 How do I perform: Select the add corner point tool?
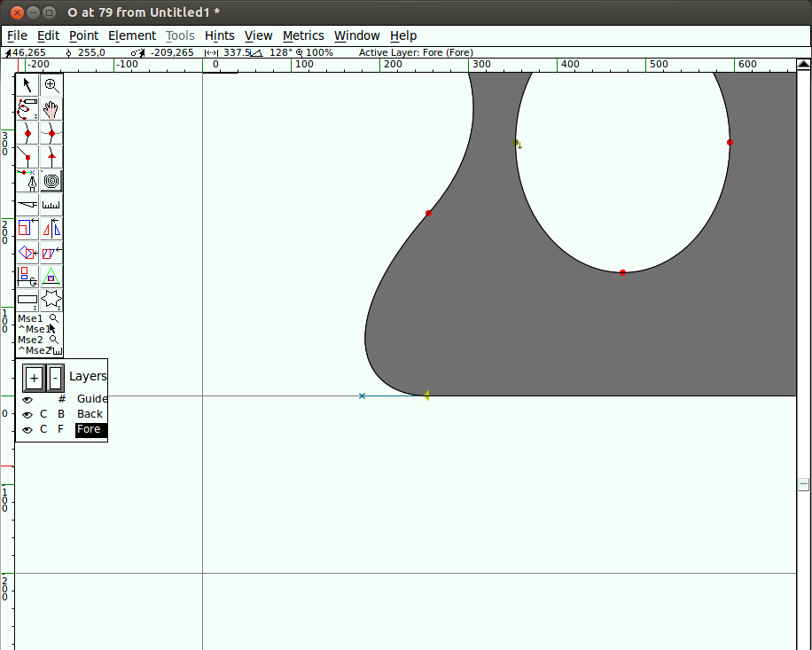coord(27,158)
